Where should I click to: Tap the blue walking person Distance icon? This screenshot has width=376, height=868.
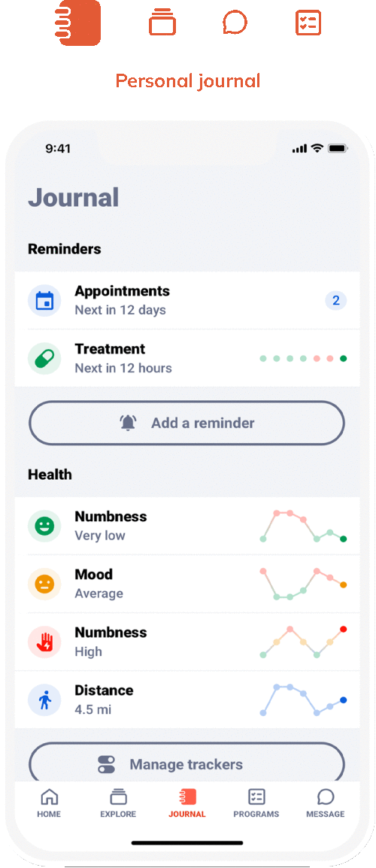[x=44, y=700]
